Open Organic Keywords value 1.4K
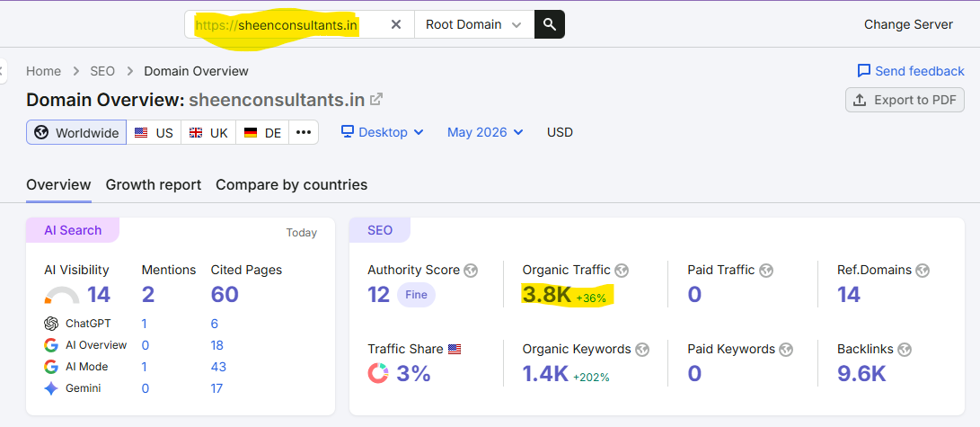Viewport: 980px width, 427px height. 545,374
